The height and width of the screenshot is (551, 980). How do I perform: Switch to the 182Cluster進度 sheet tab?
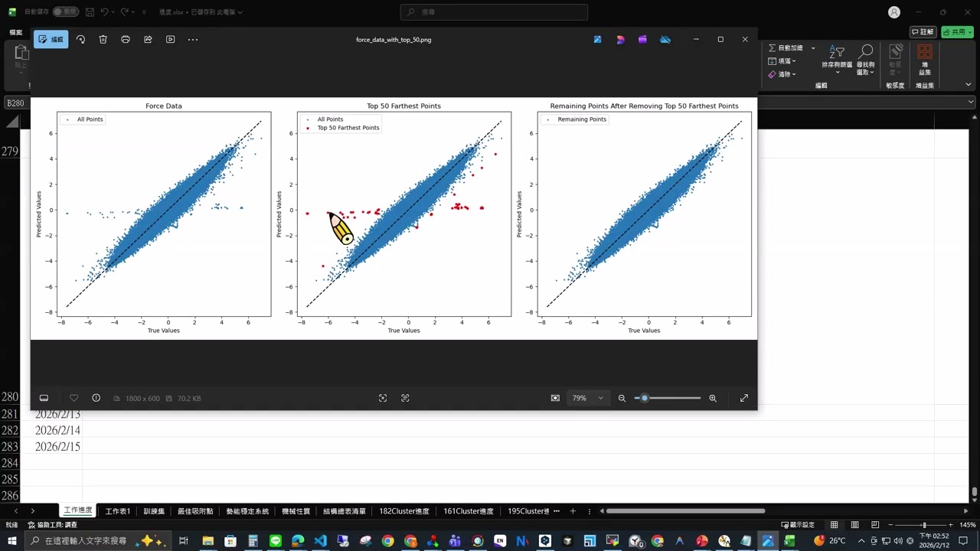404,511
